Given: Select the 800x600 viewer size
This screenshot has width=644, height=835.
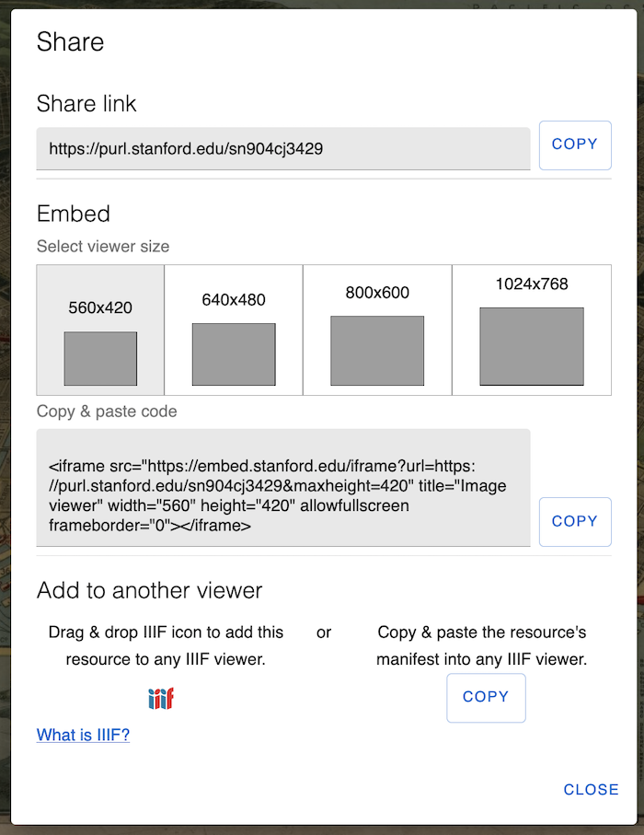Looking at the screenshot, I should (x=376, y=330).
